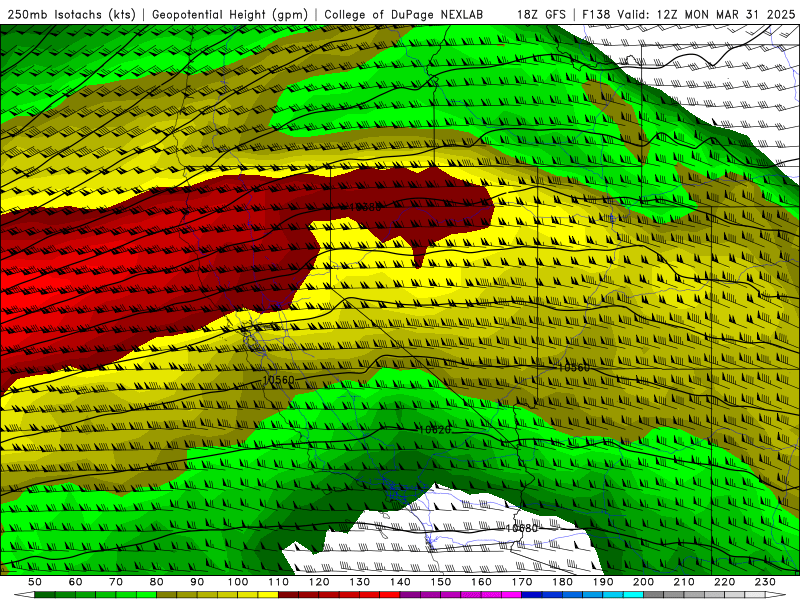Click the 220 value on the color scale
The image size is (800, 600).
[x=724, y=582]
